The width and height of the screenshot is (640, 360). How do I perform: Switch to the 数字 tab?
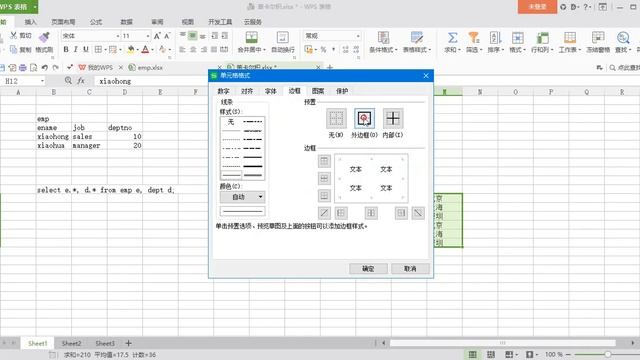point(223,91)
